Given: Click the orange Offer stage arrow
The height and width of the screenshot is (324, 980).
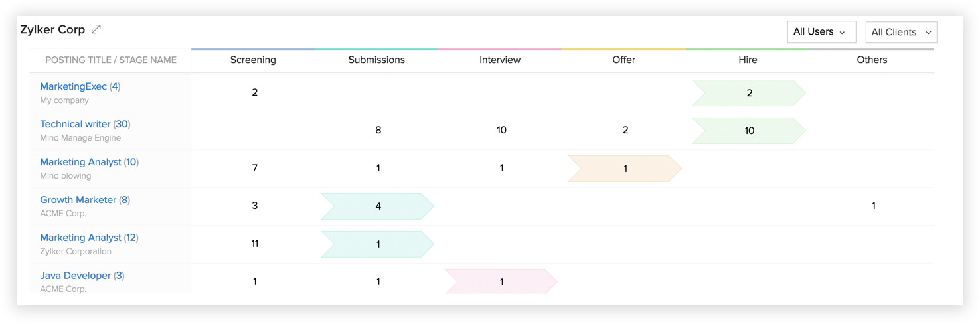Looking at the screenshot, I should (624, 169).
